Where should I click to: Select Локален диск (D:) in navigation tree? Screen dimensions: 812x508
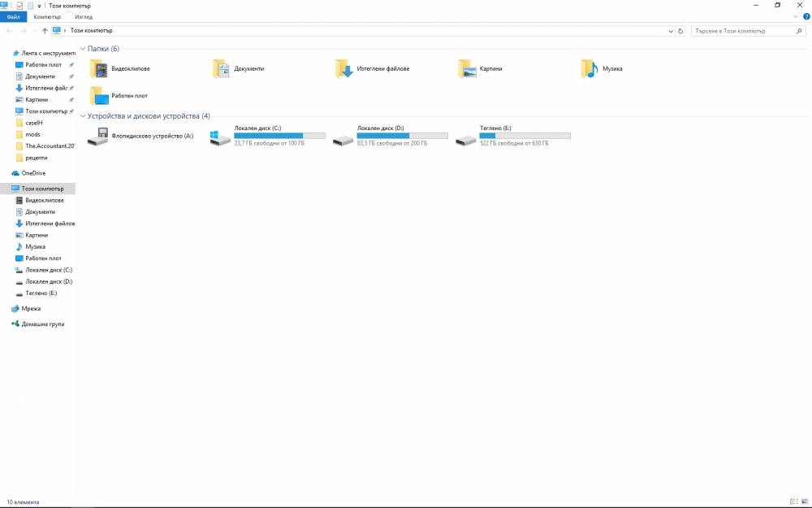[x=44, y=281]
